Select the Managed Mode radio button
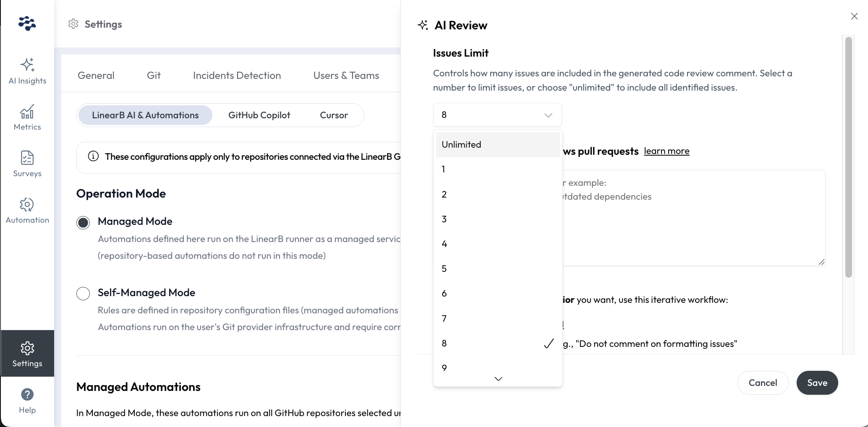Screen dimensions: 868x427 click(x=83, y=222)
